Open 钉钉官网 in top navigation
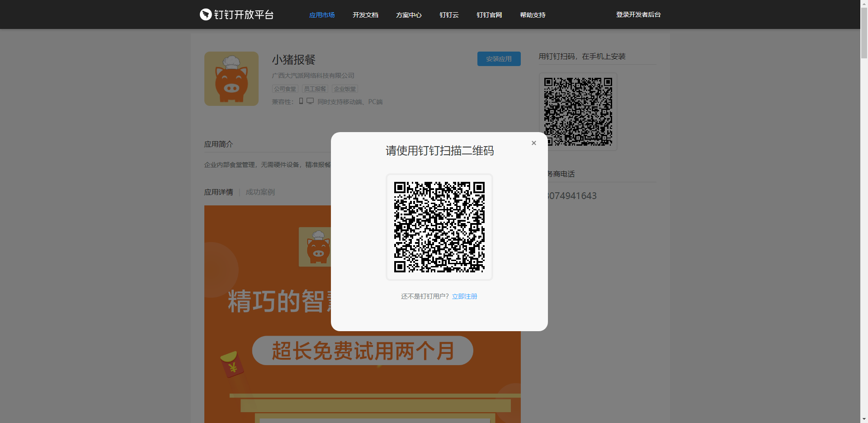Screen dimensions: 868x423 click(489, 15)
